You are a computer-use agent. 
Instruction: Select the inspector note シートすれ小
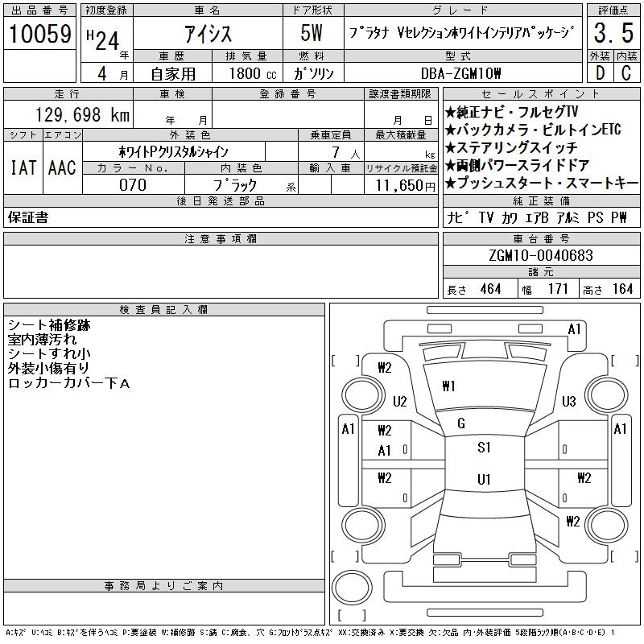pos(49,354)
